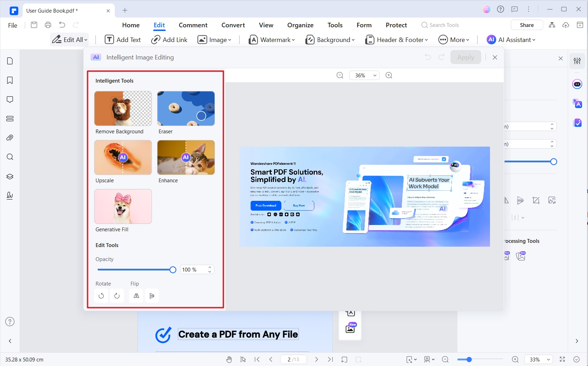588x366 pixels.
Task: Pick the Enhance AI tool
Action: coord(186,157)
